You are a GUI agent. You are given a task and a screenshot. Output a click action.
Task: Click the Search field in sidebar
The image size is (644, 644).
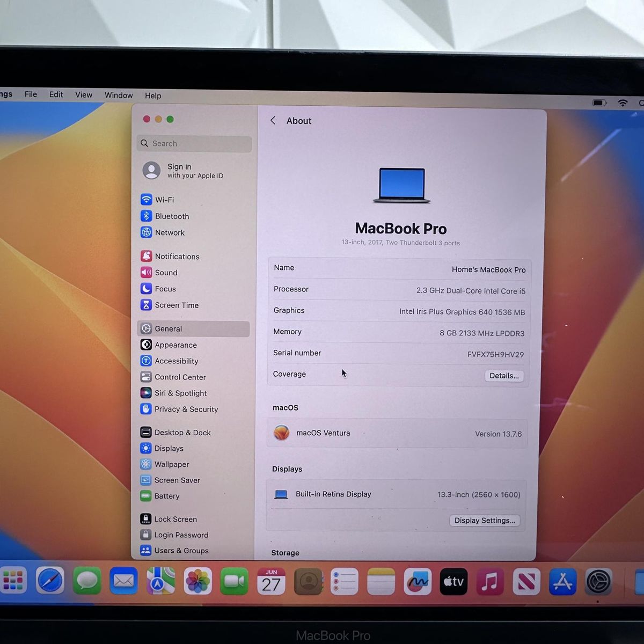[x=194, y=143]
